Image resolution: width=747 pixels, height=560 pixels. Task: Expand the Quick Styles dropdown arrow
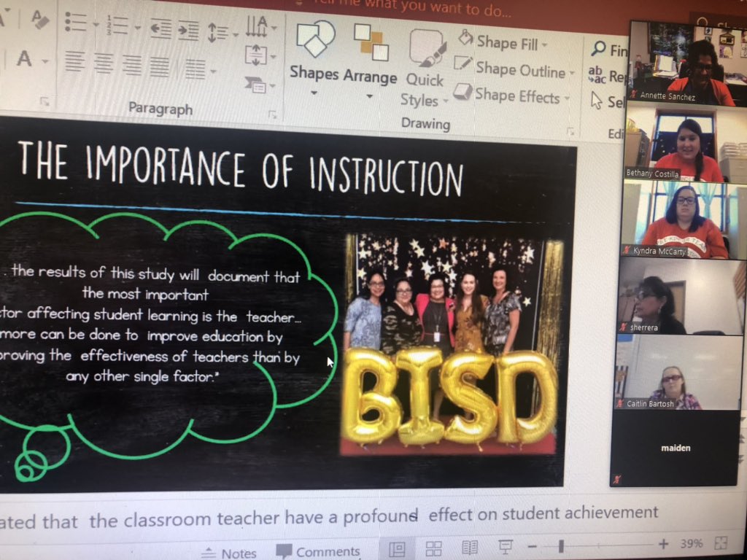tap(446, 101)
